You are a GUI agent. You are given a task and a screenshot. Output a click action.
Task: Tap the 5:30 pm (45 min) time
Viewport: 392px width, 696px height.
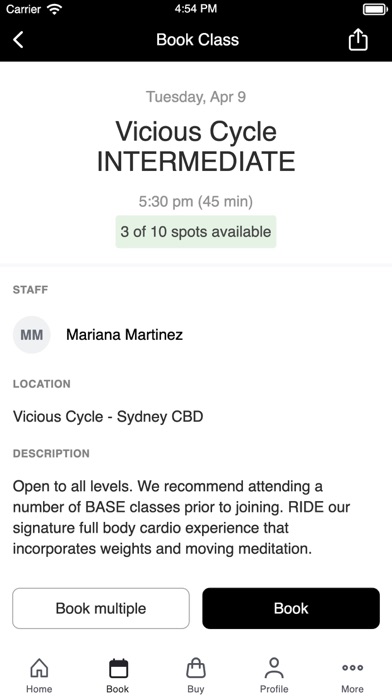(x=196, y=202)
